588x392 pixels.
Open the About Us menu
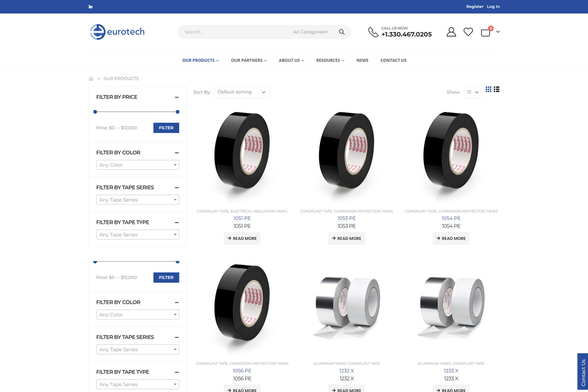291,61
